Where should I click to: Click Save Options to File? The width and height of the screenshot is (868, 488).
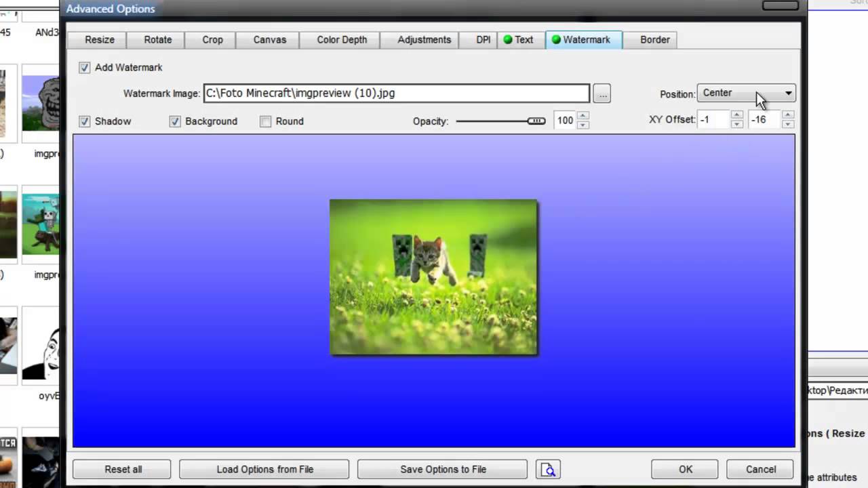pyautogui.click(x=443, y=469)
